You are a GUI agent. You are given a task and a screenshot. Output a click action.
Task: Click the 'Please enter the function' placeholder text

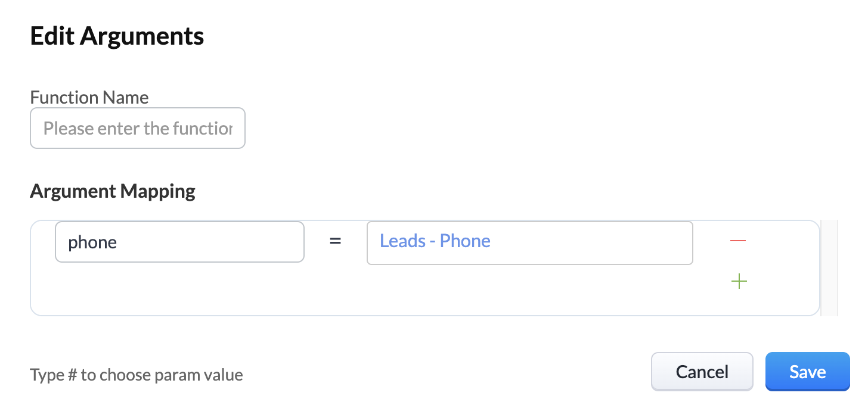138,128
